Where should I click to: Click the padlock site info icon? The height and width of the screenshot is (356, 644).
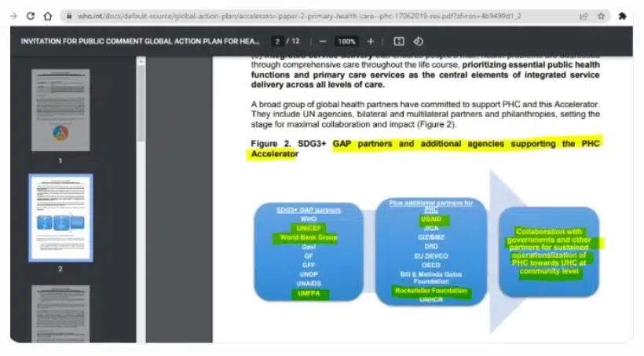click(69, 16)
